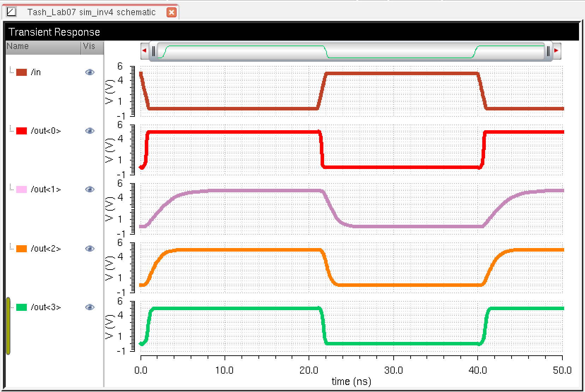Click the 50.0 tick label on time axis

pyautogui.click(x=562, y=370)
